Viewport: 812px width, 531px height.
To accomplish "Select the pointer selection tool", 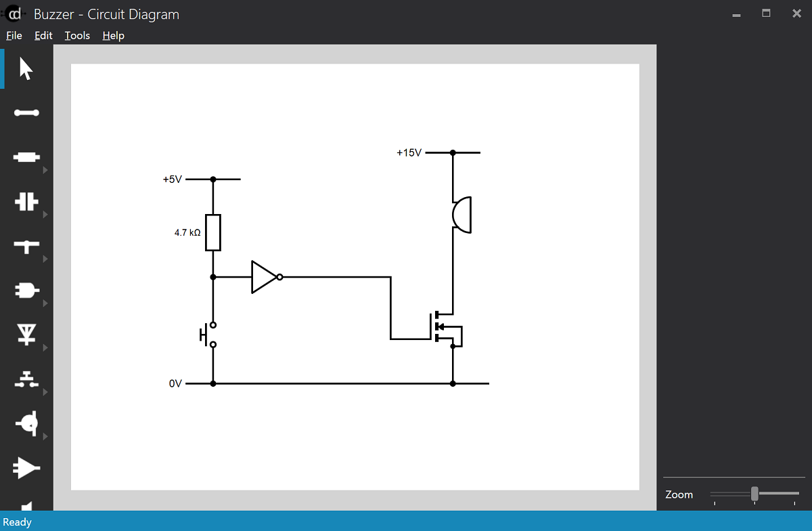I will click(27, 68).
